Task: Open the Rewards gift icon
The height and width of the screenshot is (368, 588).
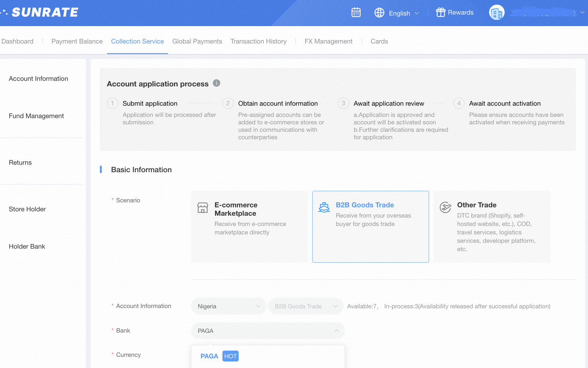Action: (x=441, y=12)
